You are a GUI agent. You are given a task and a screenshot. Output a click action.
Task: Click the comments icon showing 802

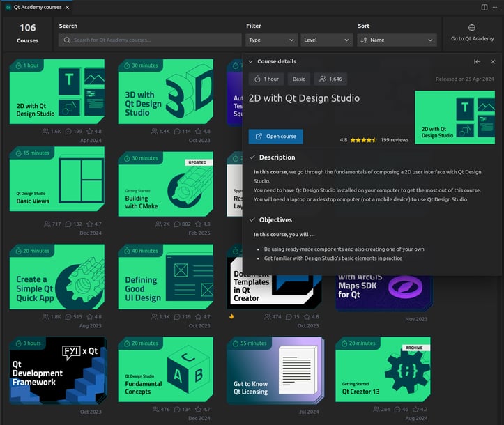pyautogui.click(x=177, y=224)
